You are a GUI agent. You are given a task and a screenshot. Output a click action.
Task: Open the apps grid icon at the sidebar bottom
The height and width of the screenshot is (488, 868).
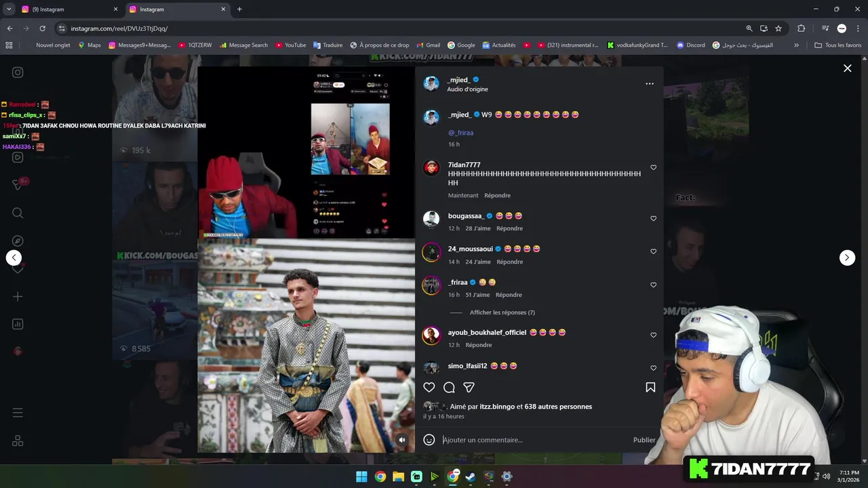coord(18,441)
